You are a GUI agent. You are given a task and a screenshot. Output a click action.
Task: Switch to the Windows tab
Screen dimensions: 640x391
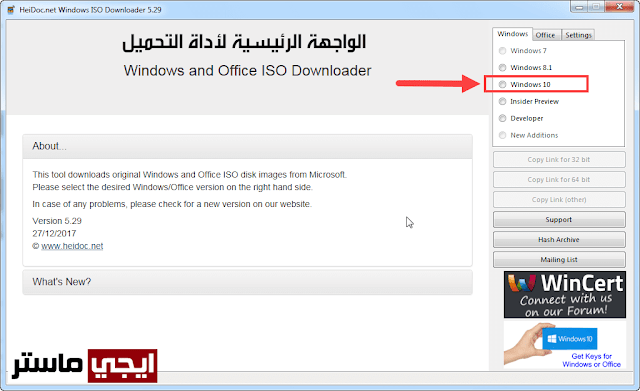pyautogui.click(x=513, y=34)
